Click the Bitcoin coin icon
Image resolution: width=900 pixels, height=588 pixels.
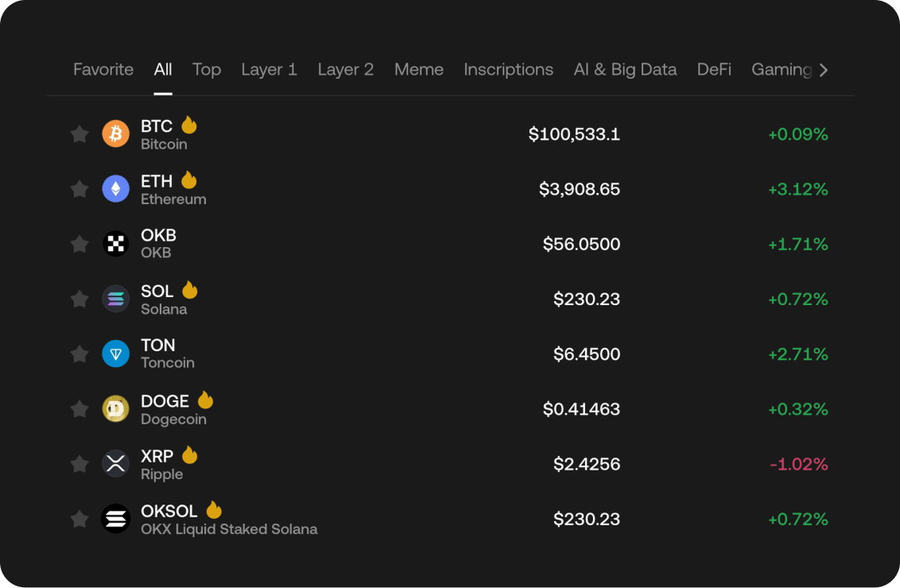(x=116, y=134)
